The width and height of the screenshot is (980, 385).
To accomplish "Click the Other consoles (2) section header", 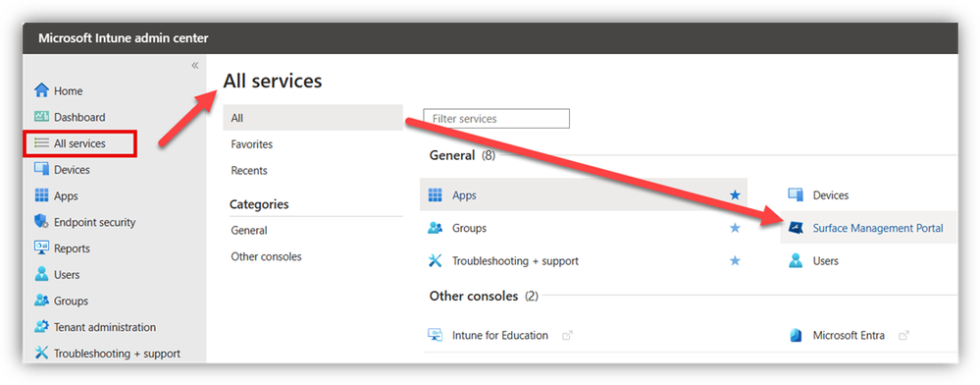I will point(483,296).
